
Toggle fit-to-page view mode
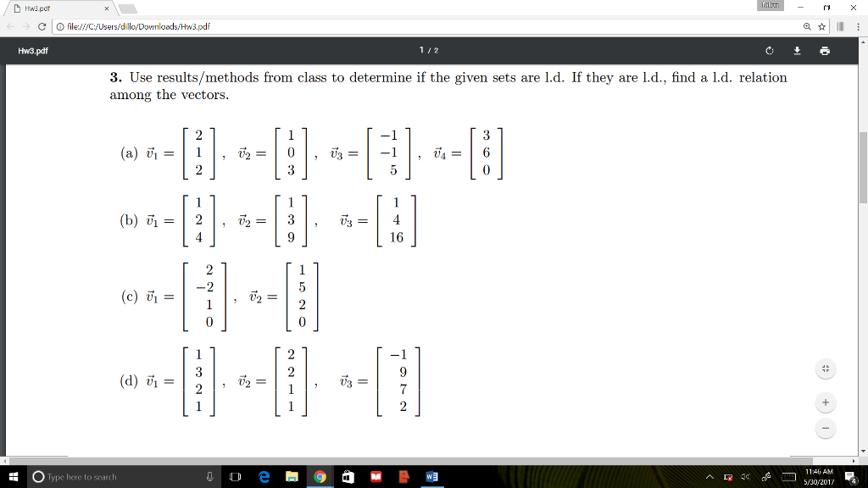[x=825, y=369]
